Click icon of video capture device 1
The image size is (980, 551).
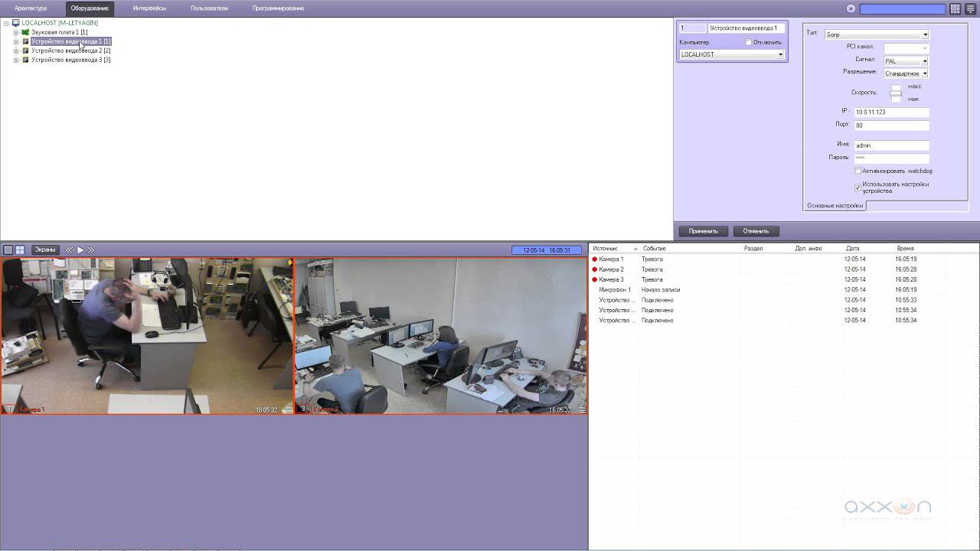click(25, 41)
